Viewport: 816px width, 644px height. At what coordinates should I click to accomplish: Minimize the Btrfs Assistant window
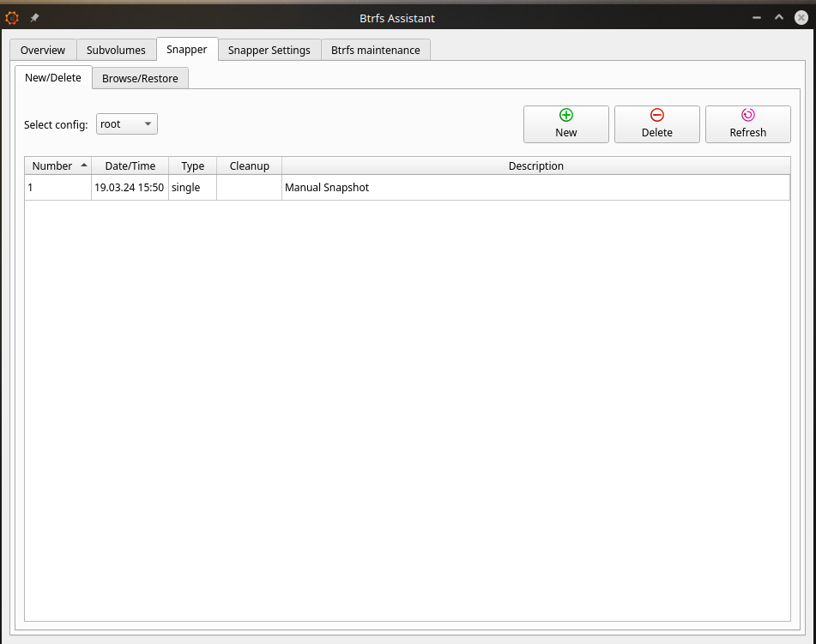(x=757, y=17)
